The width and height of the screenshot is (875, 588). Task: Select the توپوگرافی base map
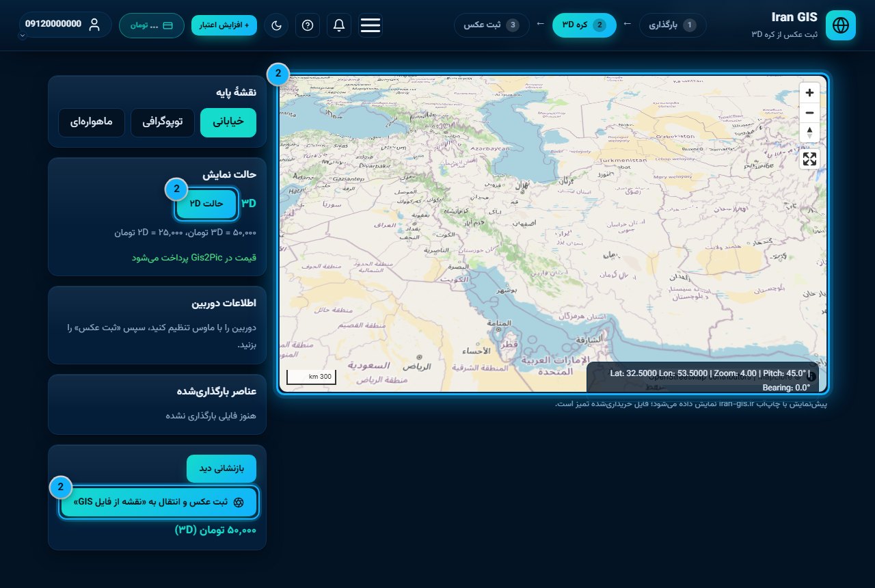click(163, 122)
